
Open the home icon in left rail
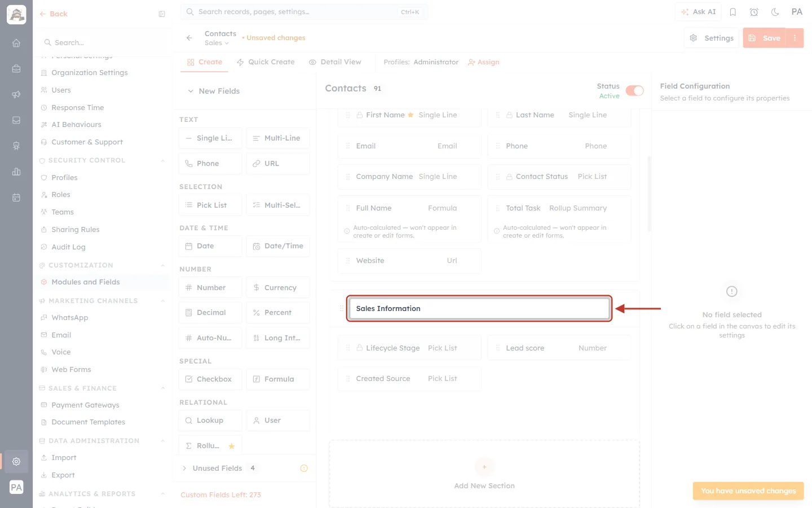pos(16,43)
